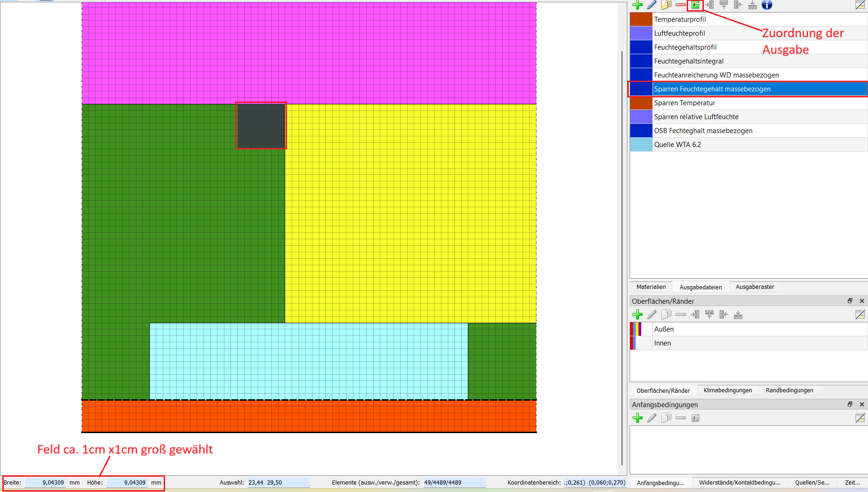Click the blue swatch of Feuchtegehaltsprofil
Image resolution: width=868 pixels, height=492 pixels.
point(641,47)
